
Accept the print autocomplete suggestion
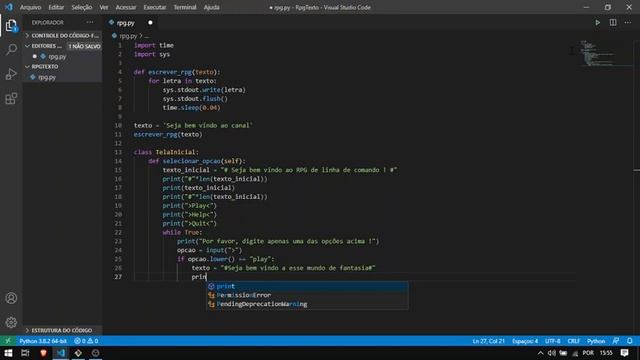click(x=307, y=286)
